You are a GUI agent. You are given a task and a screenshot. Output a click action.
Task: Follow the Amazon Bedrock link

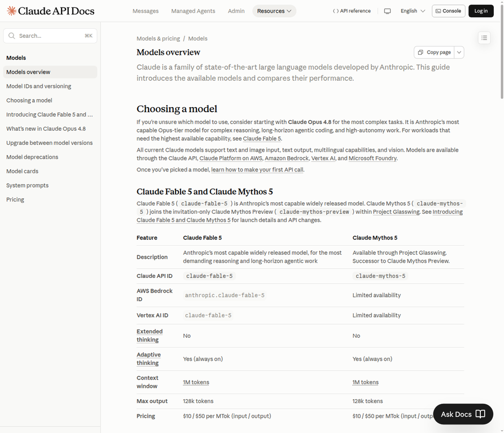(x=286, y=158)
